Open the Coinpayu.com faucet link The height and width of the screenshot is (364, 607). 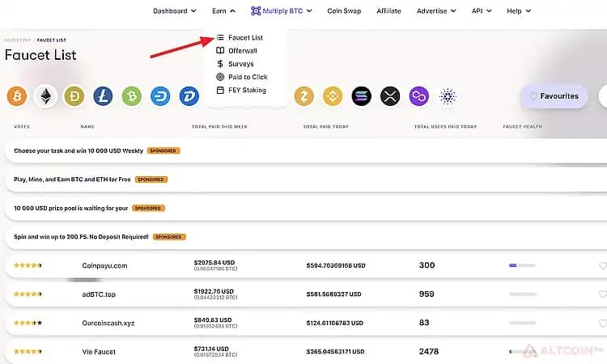point(104,266)
